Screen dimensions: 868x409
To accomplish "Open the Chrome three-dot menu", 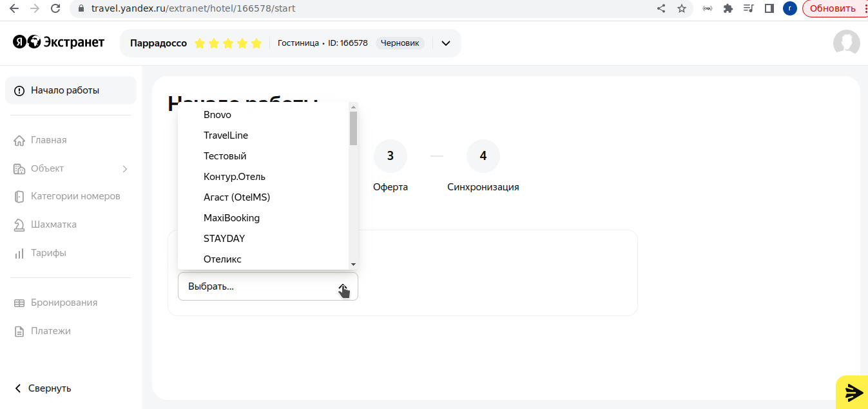I will [865, 9].
